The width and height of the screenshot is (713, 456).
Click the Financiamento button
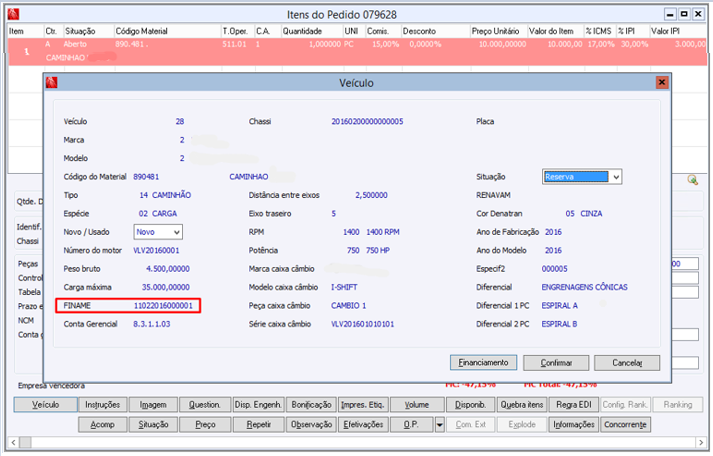point(483,363)
